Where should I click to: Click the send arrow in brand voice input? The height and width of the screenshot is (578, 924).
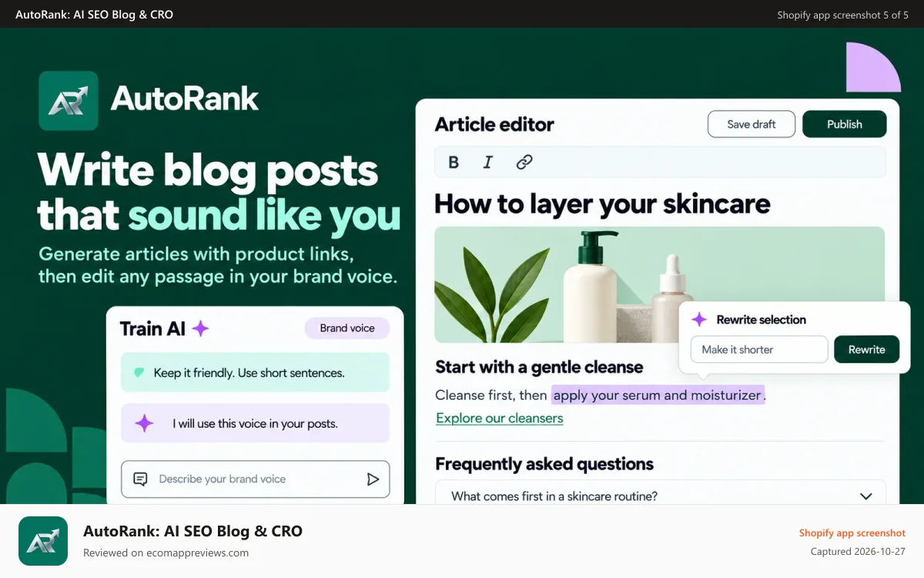[373, 479]
